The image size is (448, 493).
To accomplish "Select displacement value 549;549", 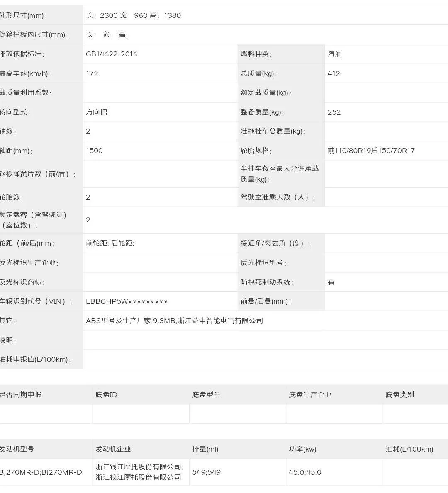I will tap(207, 472).
